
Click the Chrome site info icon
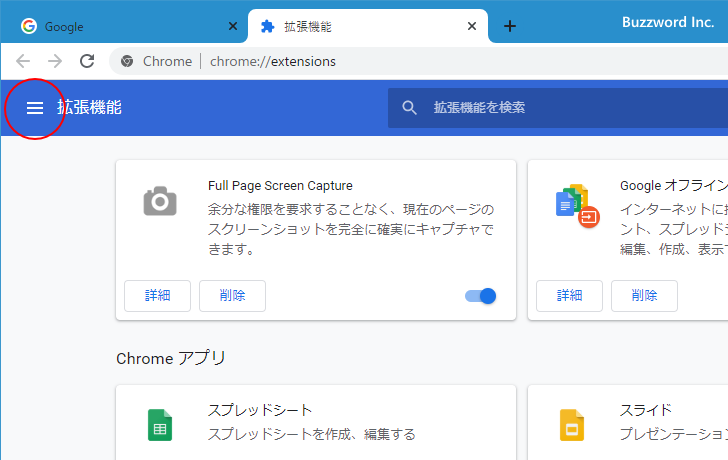[x=127, y=61]
